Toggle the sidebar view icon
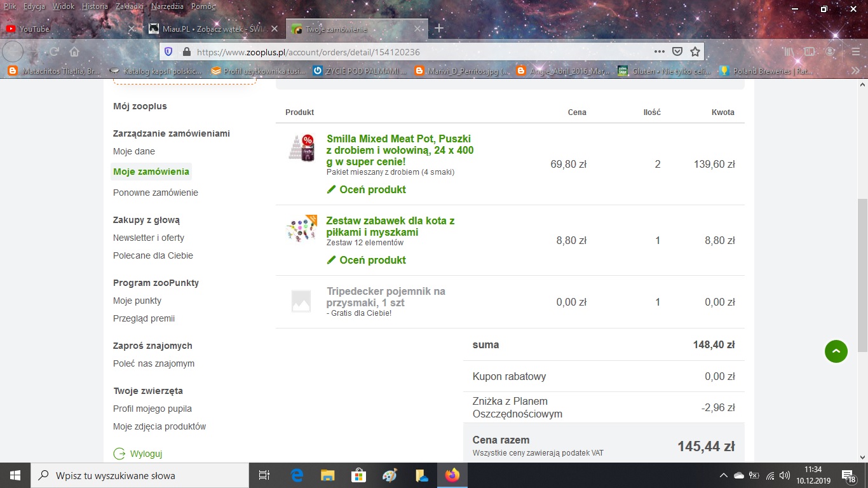Viewport: 868px width, 488px height. [810, 51]
